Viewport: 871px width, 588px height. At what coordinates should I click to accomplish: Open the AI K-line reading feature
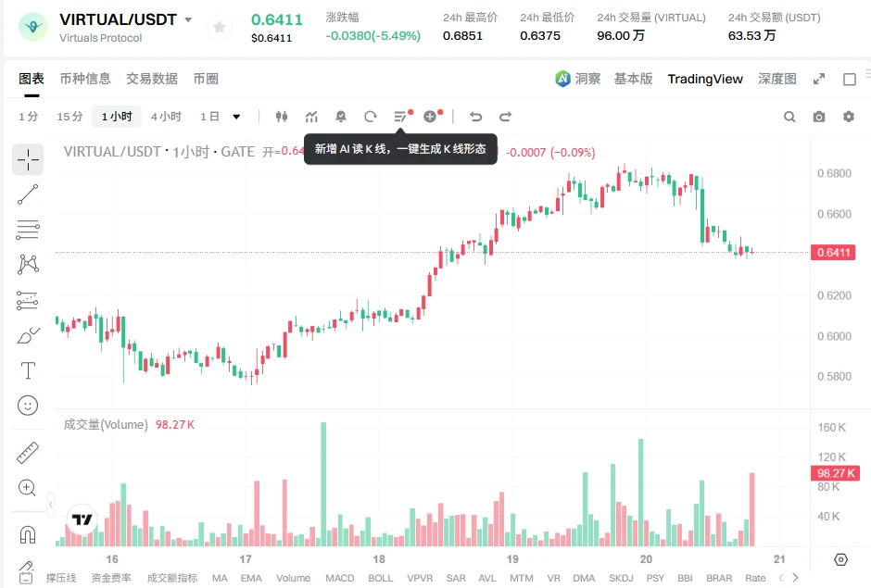(400, 117)
